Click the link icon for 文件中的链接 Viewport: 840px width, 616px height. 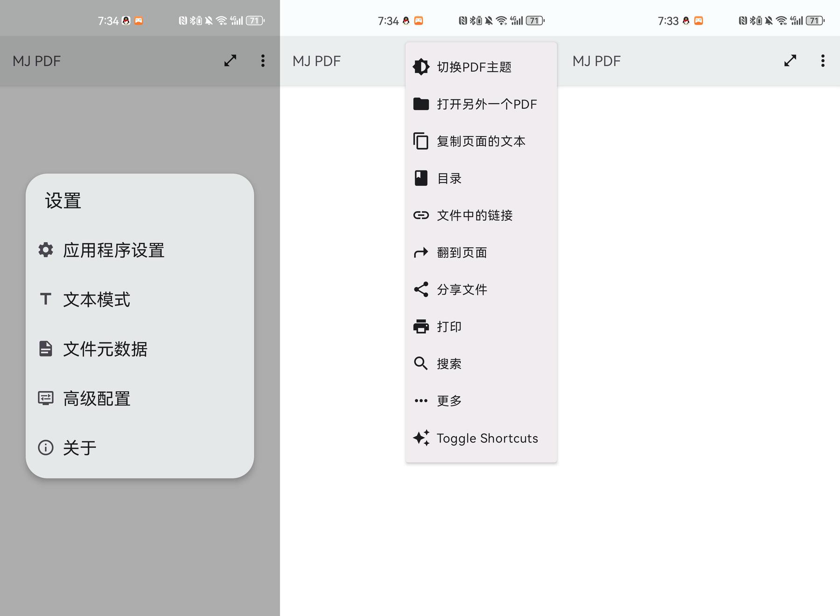pos(421,215)
